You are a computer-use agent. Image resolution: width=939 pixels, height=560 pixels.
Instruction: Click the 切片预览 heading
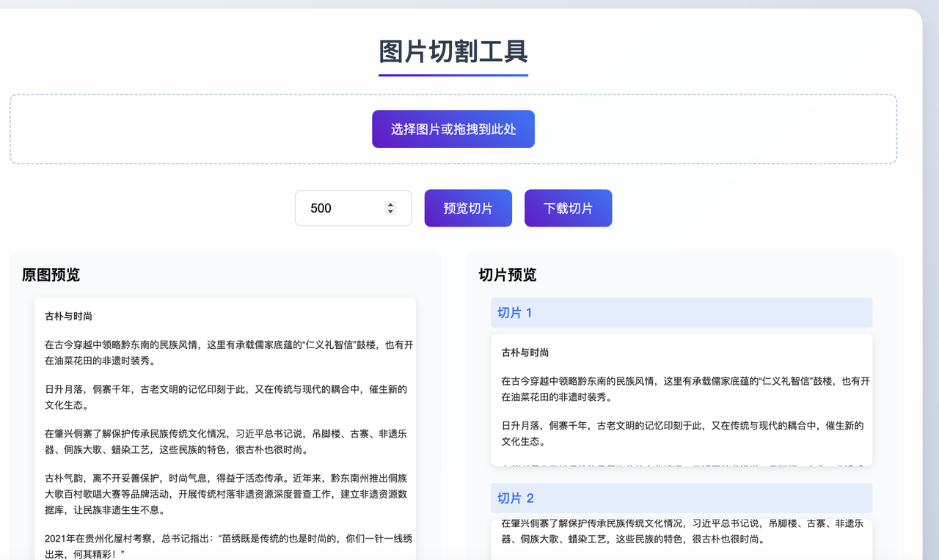click(x=508, y=275)
